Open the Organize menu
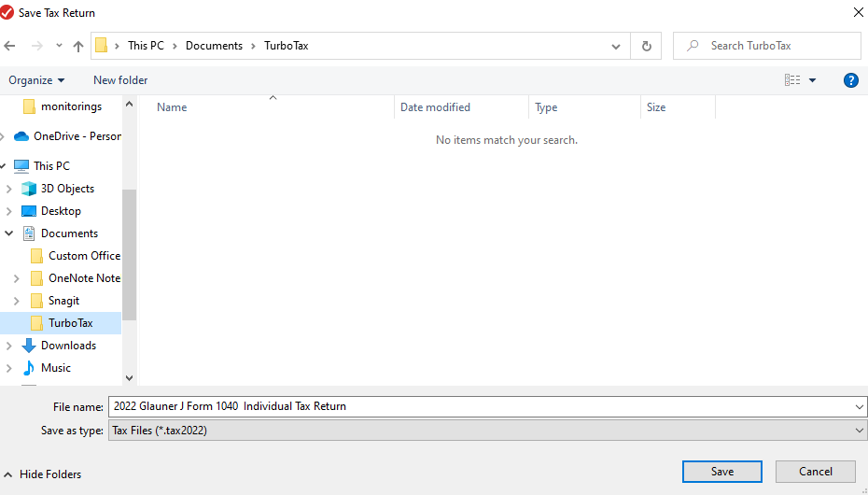This screenshot has height=495, width=868. click(x=36, y=80)
